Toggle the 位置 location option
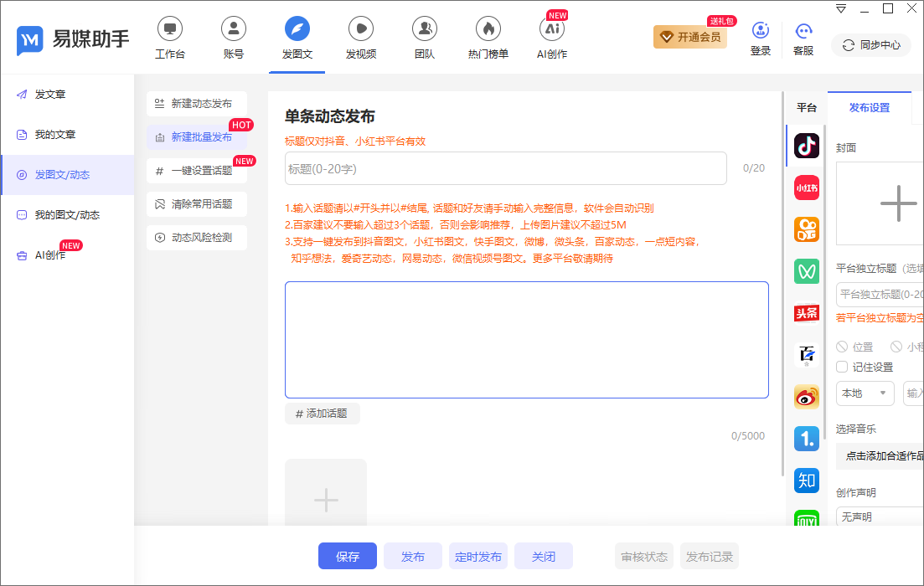Viewport: 924px width, 586px height. tap(856, 346)
